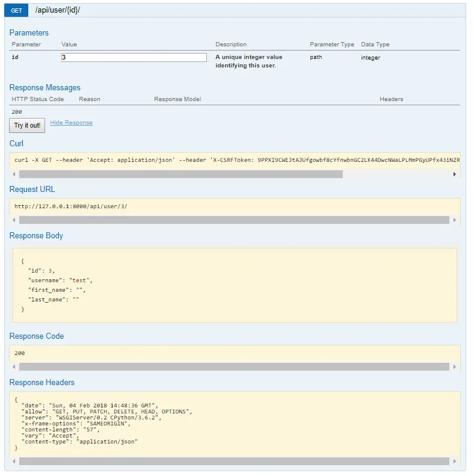Click left arrow of Request URL scrollbar
The width and height of the screenshot is (474, 476).
click(14, 220)
